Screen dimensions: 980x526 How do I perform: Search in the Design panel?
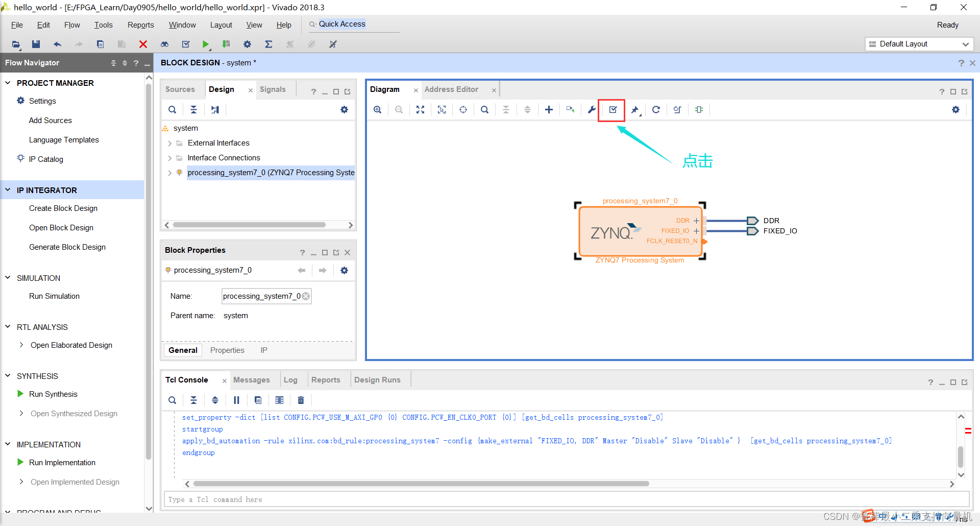[172, 110]
